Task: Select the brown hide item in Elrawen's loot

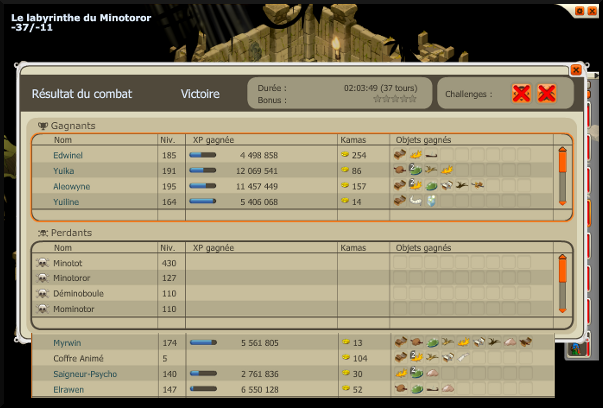Action: (x=401, y=388)
